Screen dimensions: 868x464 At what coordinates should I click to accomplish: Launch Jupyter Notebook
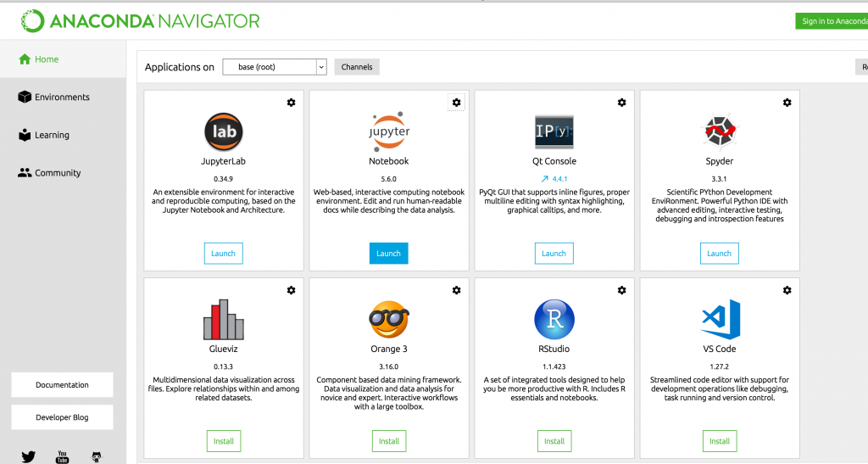click(x=388, y=253)
